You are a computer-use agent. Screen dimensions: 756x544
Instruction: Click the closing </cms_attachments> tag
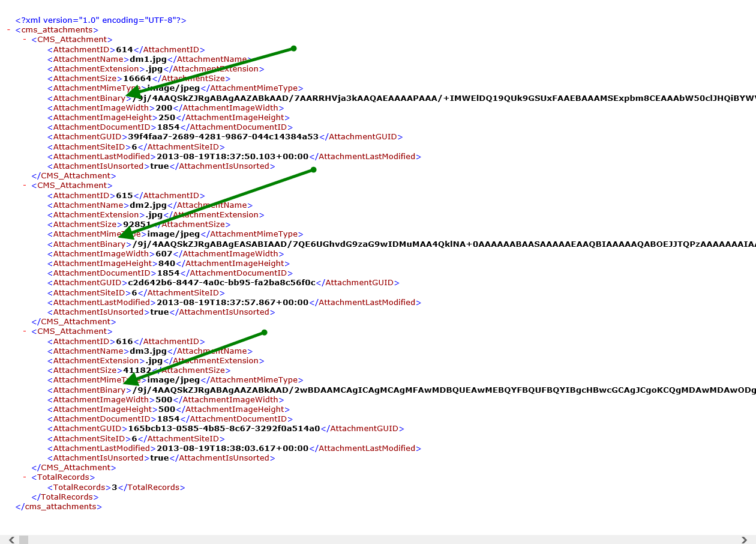(59, 506)
